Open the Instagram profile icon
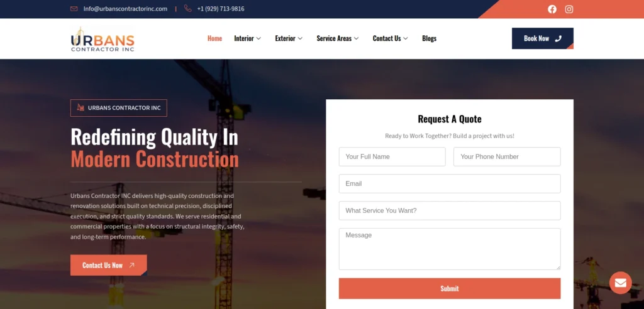This screenshot has height=309, width=644. [x=569, y=9]
